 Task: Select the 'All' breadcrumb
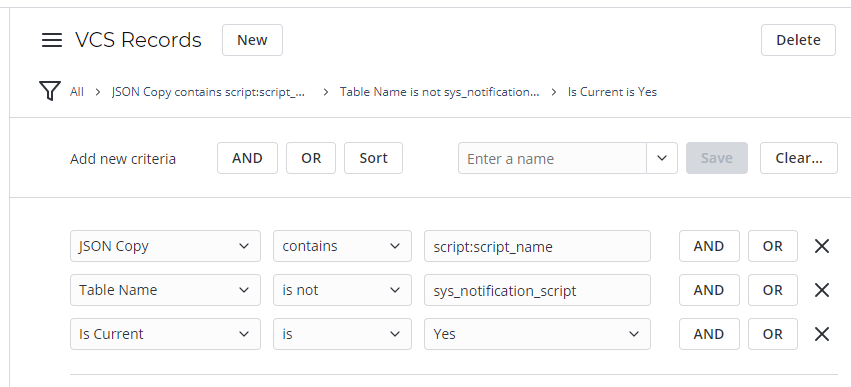coord(77,92)
